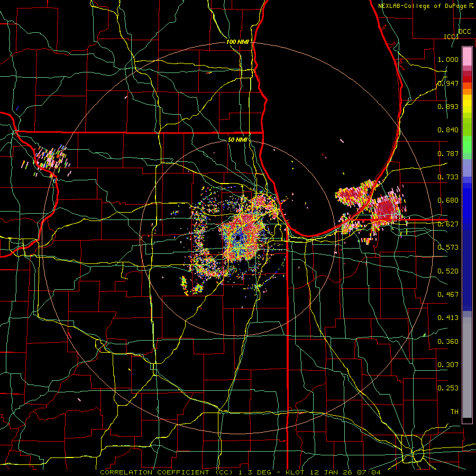Click the 0.947 scale value
The height and width of the screenshot is (476, 476).
(448, 83)
